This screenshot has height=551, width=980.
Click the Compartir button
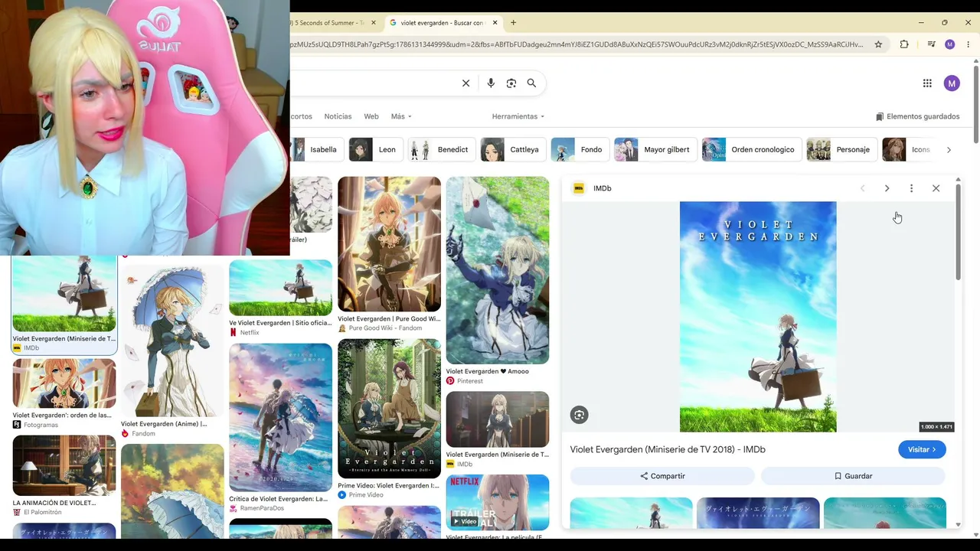(662, 476)
